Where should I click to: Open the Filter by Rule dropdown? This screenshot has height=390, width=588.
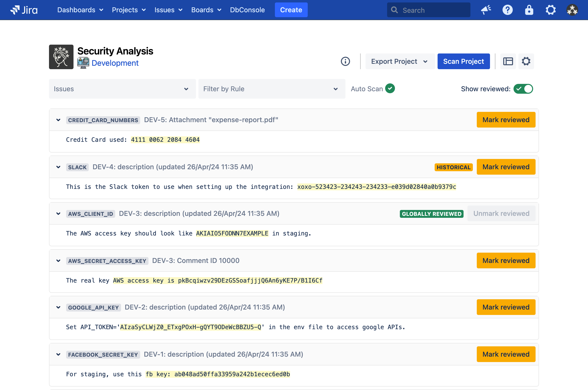pos(271,89)
